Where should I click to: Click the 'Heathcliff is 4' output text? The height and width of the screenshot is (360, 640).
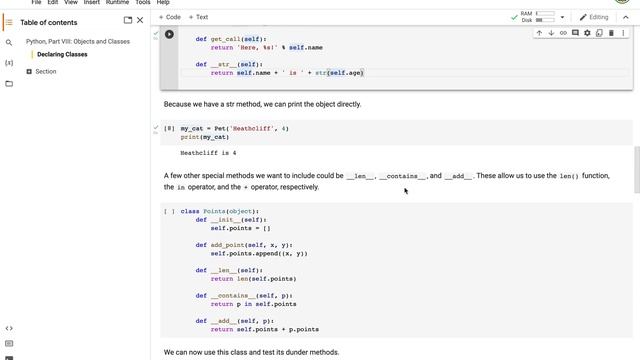pos(208,153)
